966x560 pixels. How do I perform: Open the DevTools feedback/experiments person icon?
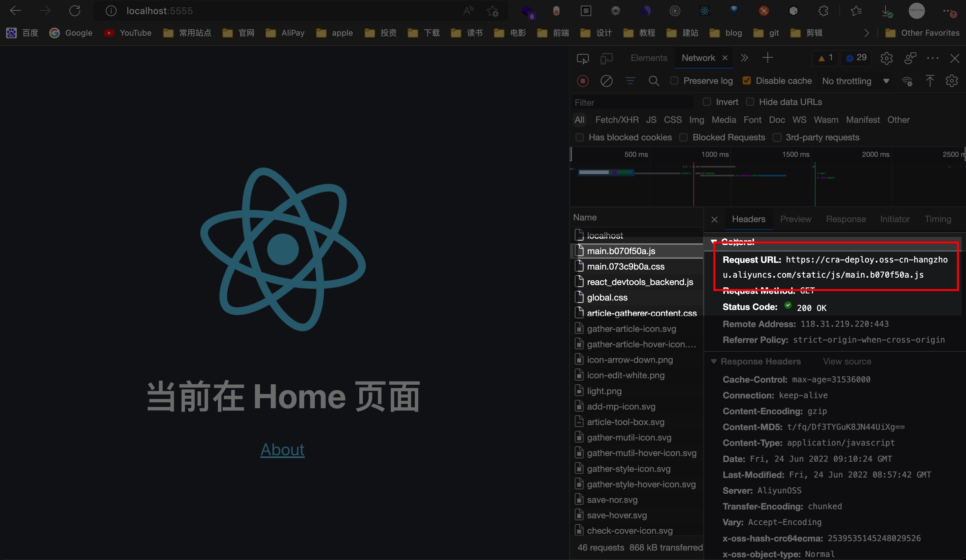[910, 58]
